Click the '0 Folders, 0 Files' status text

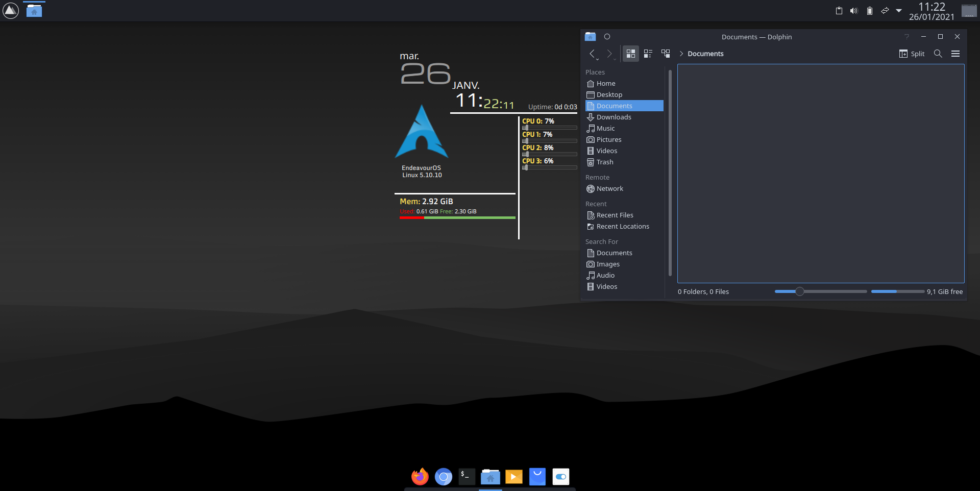[x=703, y=292]
